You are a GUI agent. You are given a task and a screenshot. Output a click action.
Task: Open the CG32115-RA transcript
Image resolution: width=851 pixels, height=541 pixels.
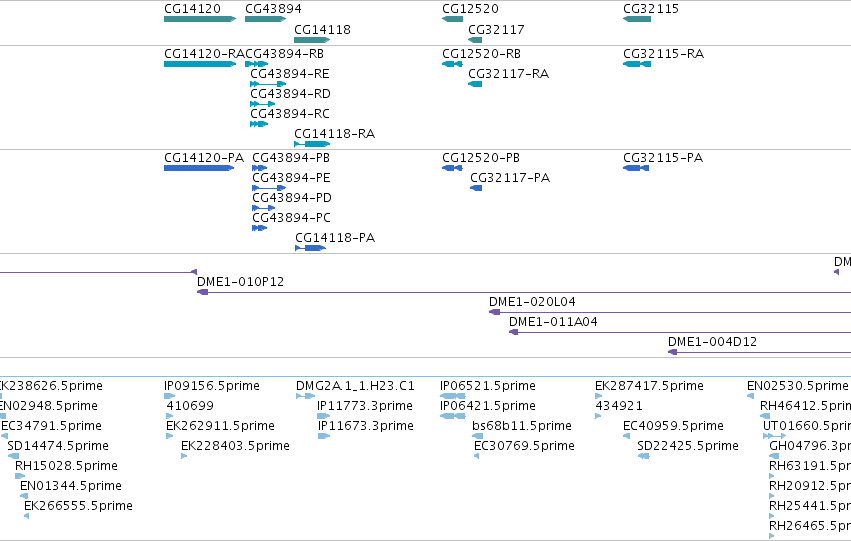click(637, 64)
